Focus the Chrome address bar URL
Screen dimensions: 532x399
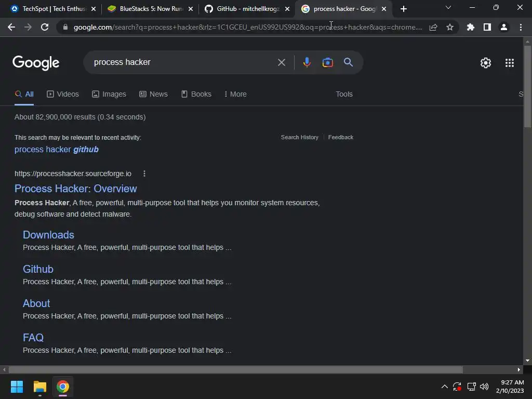248,27
